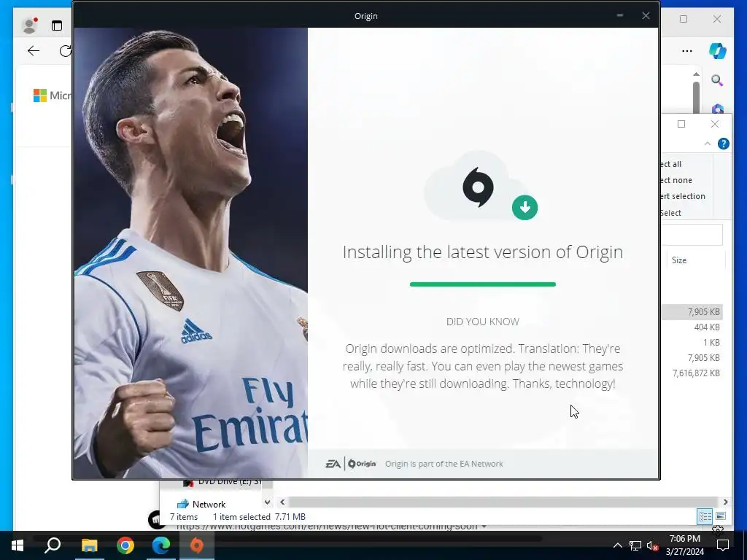Select the highlighted 7,905 KB file row

(692, 312)
